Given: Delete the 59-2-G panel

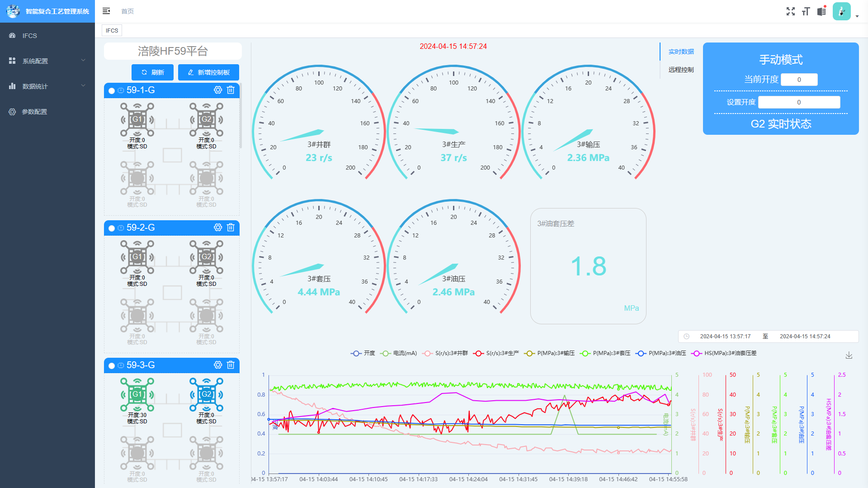Looking at the screenshot, I should tap(231, 227).
